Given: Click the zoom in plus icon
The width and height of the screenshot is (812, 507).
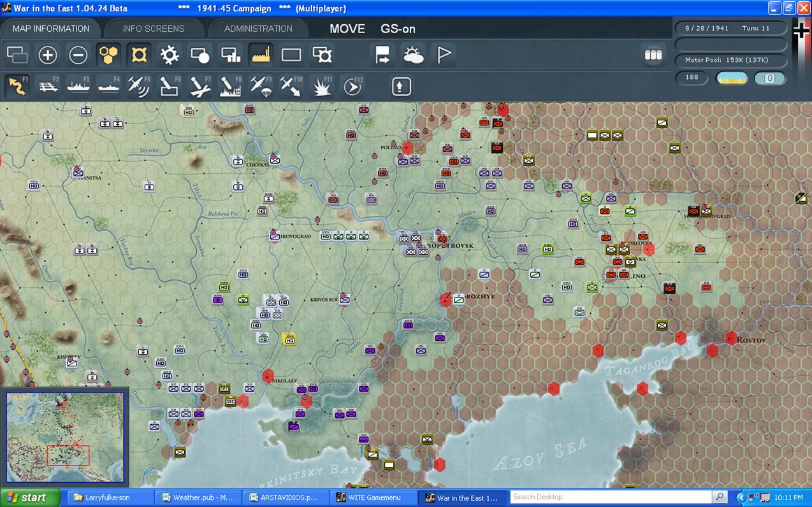Looking at the screenshot, I should [x=48, y=55].
